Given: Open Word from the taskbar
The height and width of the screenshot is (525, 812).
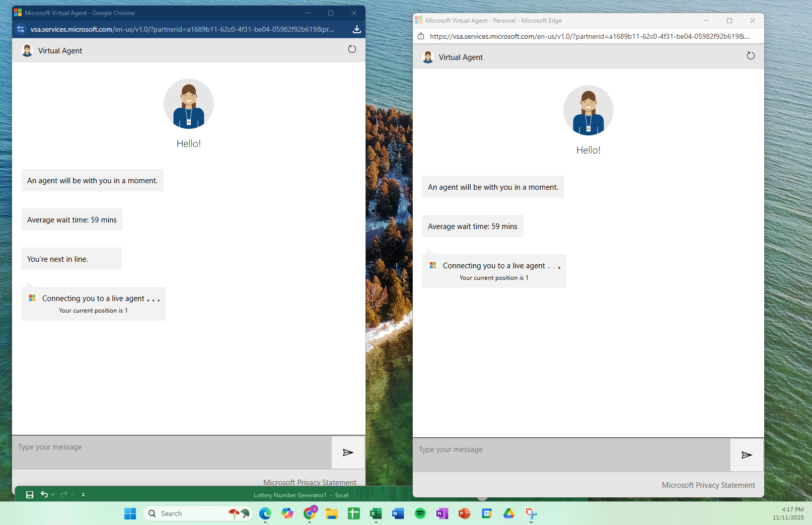Looking at the screenshot, I should (x=398, y=513).
